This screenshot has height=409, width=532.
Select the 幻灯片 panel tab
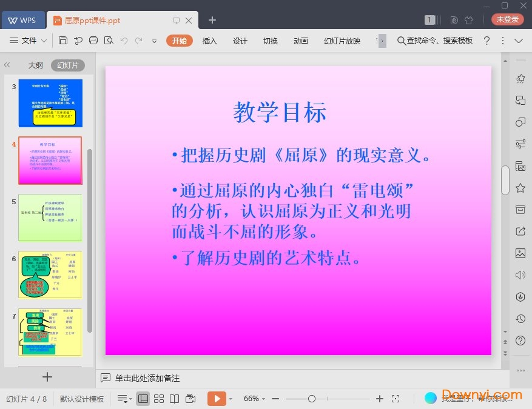[x=67, y=65]
